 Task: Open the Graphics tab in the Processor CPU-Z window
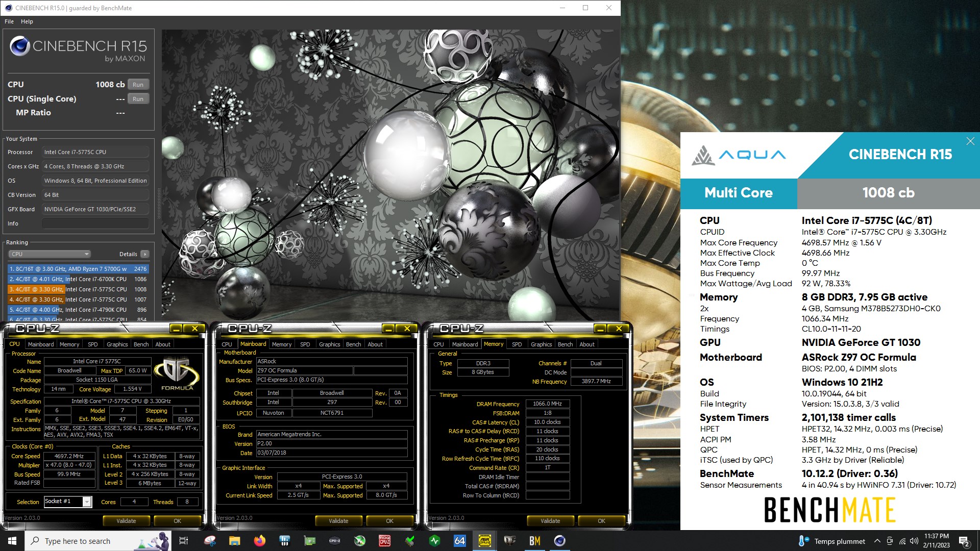117,344
